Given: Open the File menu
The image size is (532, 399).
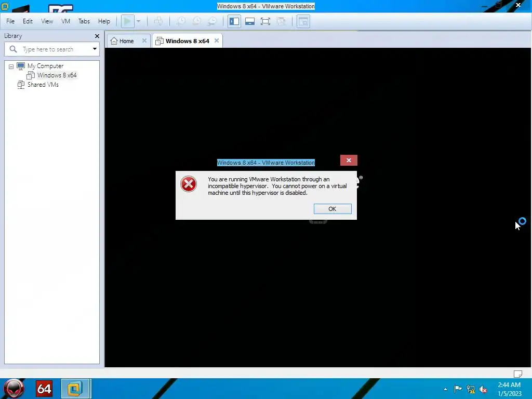Looking at the screenshot, I should click(x=10, y=21).
